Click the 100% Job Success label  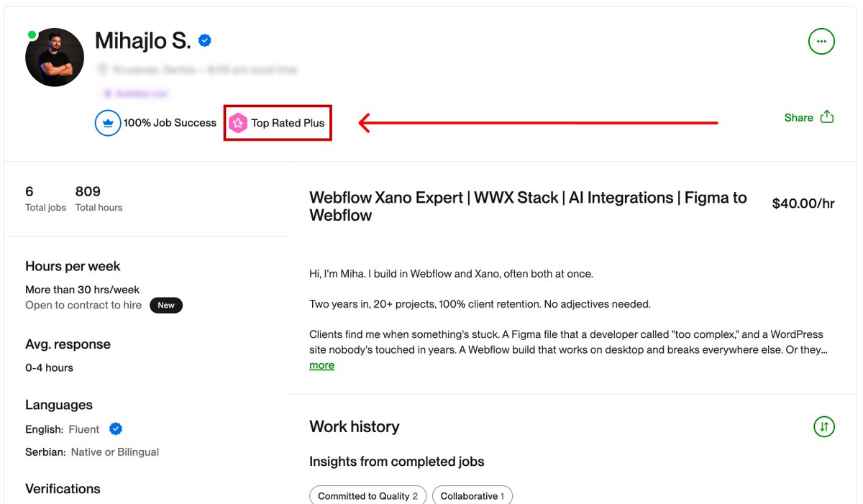tap(170, 123)
